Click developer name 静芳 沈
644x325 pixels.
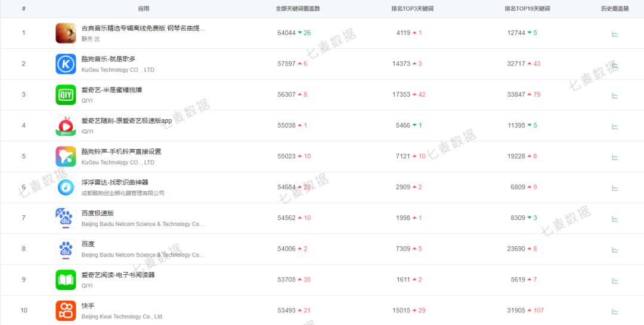coord(91,39)
